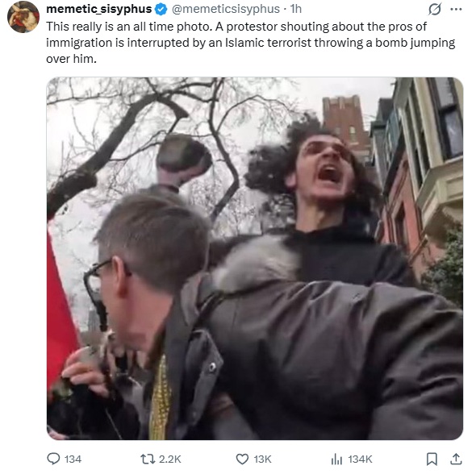This screenshot has width=476, height=474.
Task: Open the @memeticsisyphus handle link
Action: (226, 9)
